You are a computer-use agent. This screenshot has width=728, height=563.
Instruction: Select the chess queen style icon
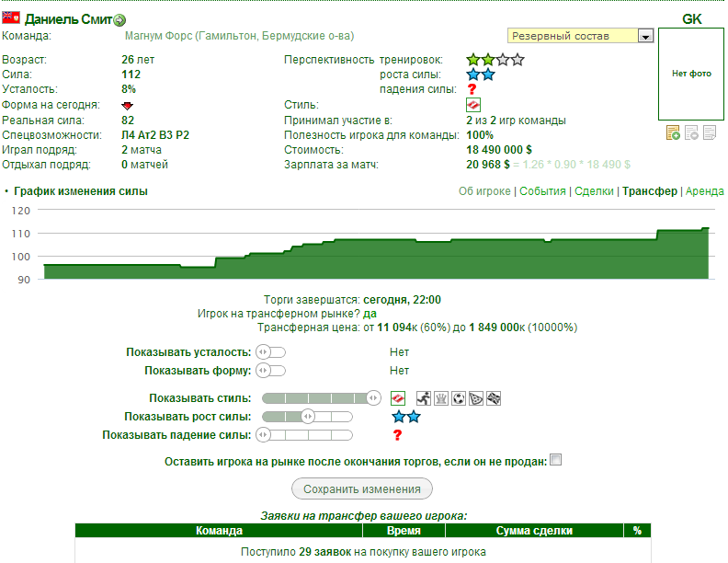click(x=441, y=398)
